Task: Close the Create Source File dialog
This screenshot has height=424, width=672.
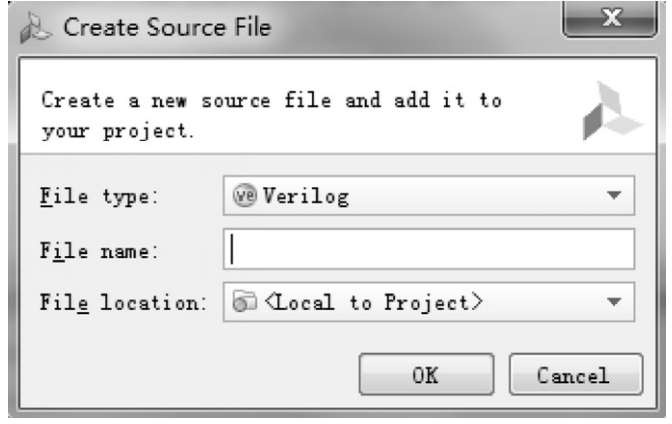Action: [x=610, y=19]
